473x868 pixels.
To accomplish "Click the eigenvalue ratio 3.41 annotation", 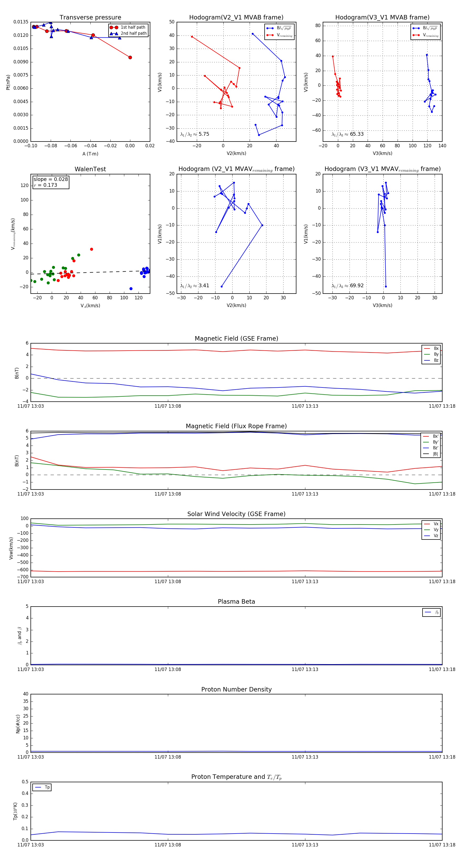I will 194,286.
